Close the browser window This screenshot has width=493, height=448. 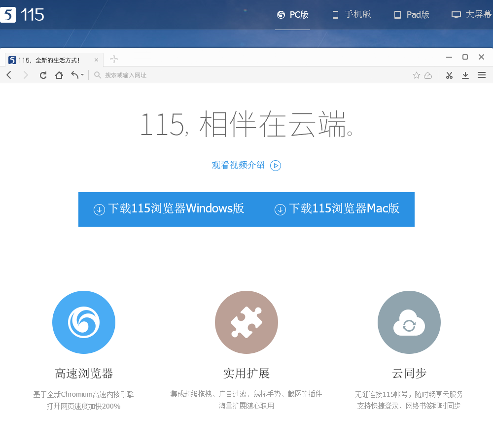pos(481,57)
